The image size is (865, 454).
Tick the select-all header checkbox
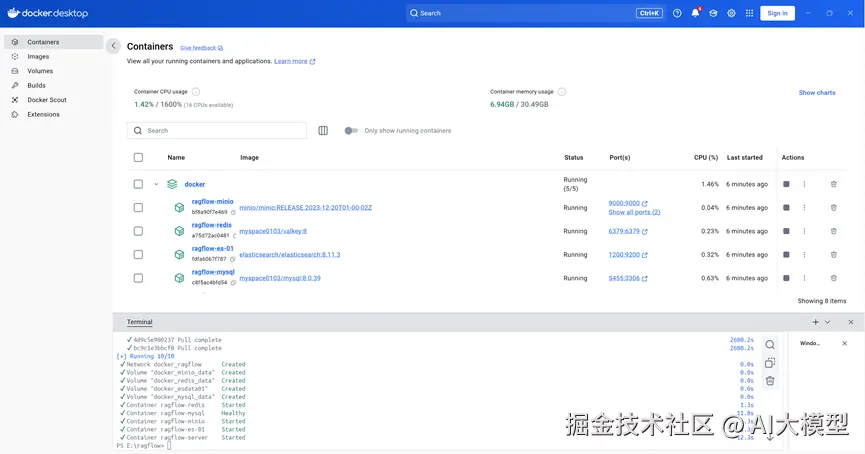tap(138, 158)
